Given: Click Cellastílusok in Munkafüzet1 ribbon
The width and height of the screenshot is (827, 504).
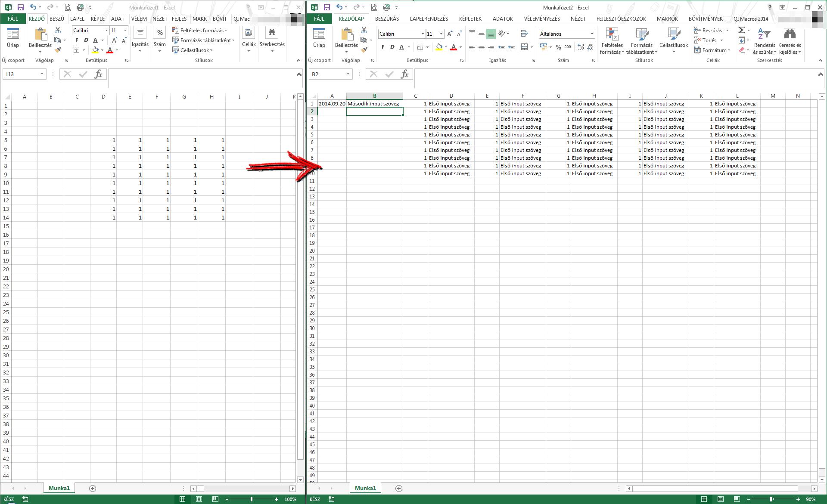Looking at the screenshot, I should click(193, 50).
